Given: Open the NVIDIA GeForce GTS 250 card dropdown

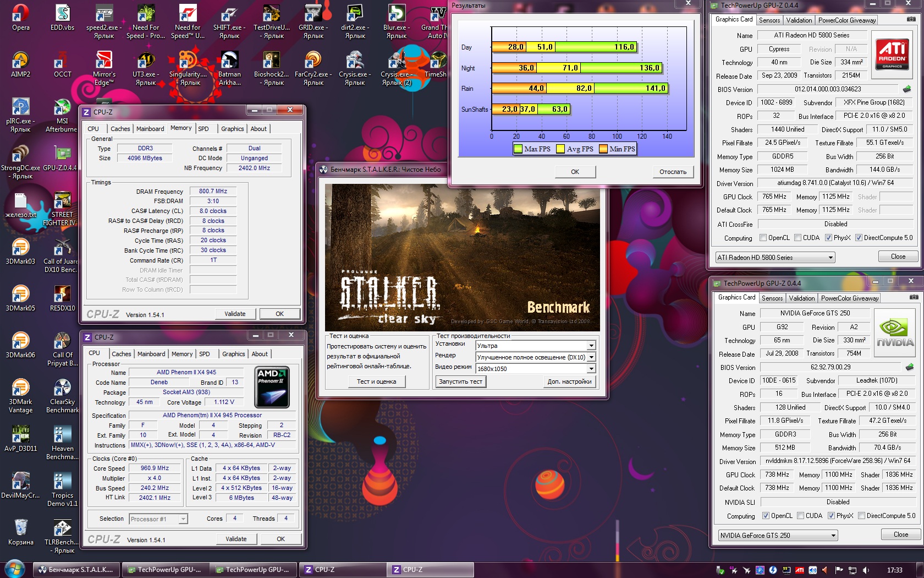Looking at the screenshot, I should pos(778,536).
